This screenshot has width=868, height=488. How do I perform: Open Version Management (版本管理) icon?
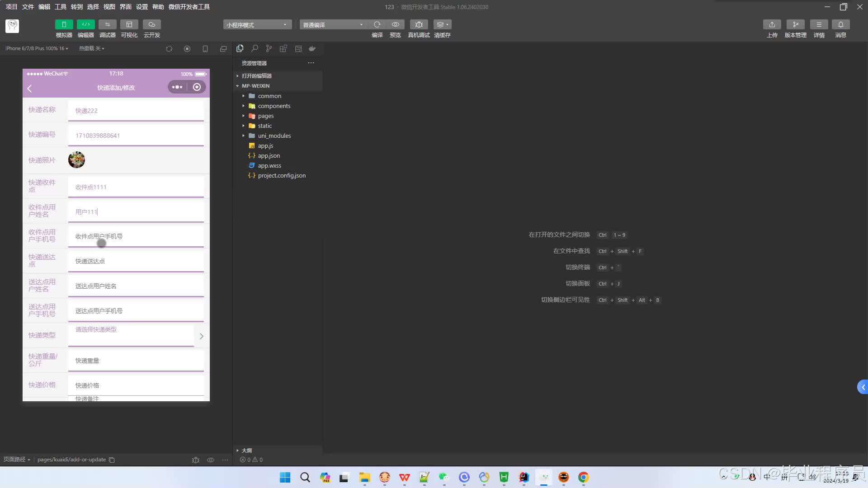tap(795, 24)
